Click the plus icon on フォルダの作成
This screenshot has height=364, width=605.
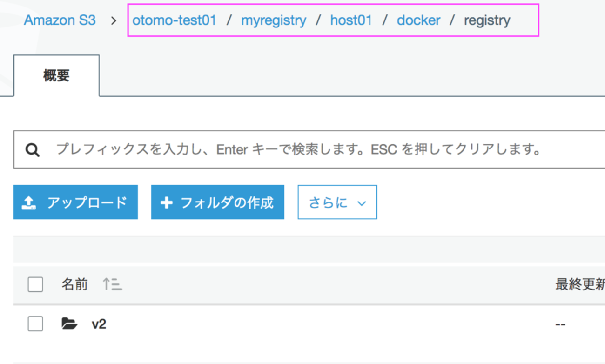point(166,202)
